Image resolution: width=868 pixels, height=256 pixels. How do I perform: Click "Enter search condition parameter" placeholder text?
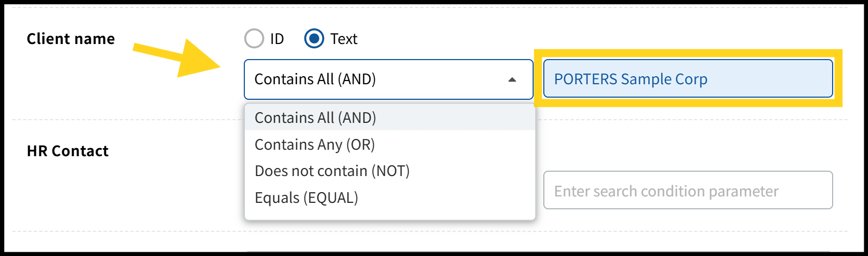tap(666, 191)
